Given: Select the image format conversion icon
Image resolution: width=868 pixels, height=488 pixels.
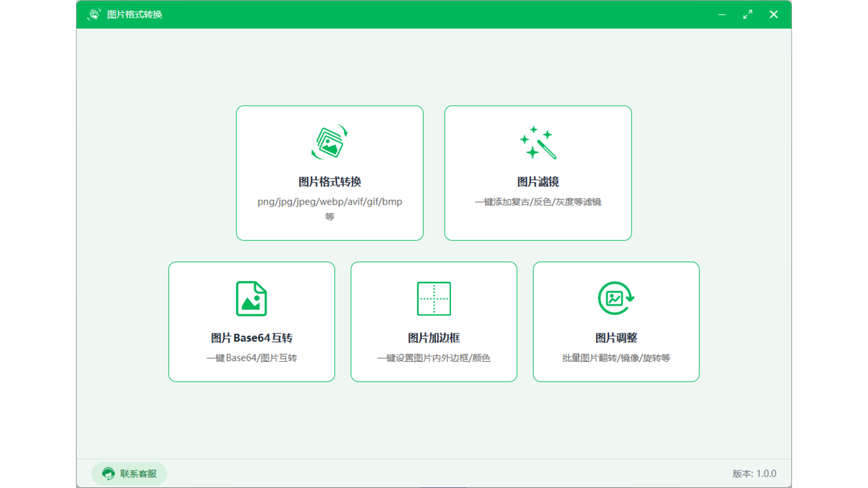Looking at the screenshot, I should pos(330,143).
